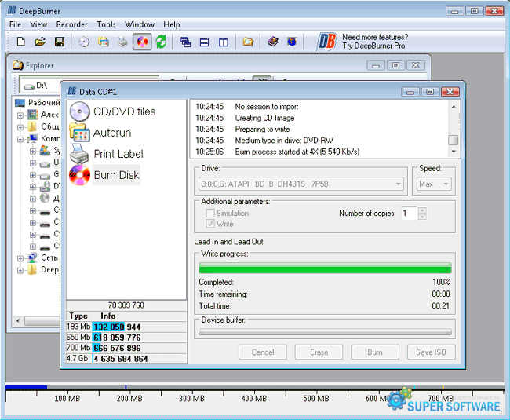Expand the Сеть network tree node
Screen dimensions: 510x420
click(x=20, y=258)
